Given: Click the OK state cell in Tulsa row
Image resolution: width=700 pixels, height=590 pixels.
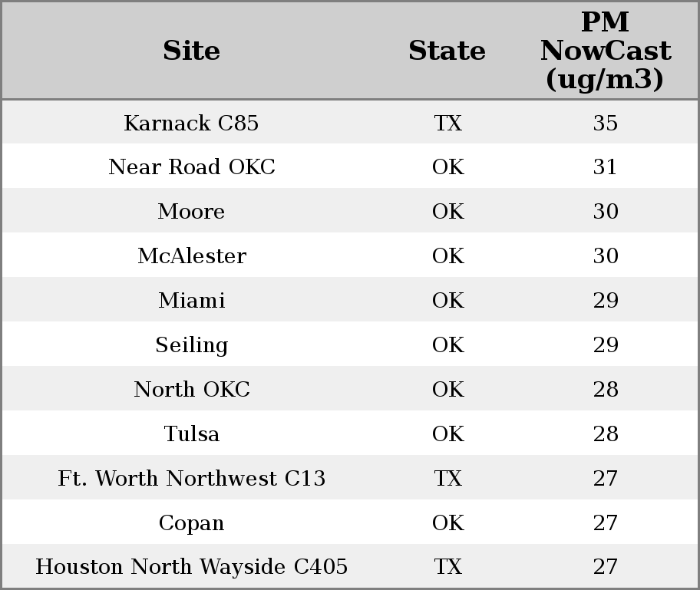Looking at the screenshot, I should coord(447,434).
